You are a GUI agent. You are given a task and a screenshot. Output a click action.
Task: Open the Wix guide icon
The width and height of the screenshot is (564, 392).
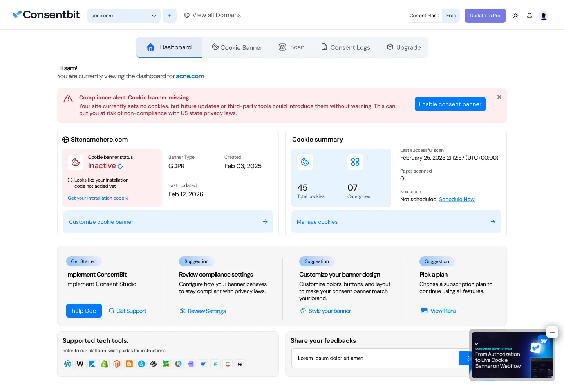pyautogui.click(x=80, y=364)
